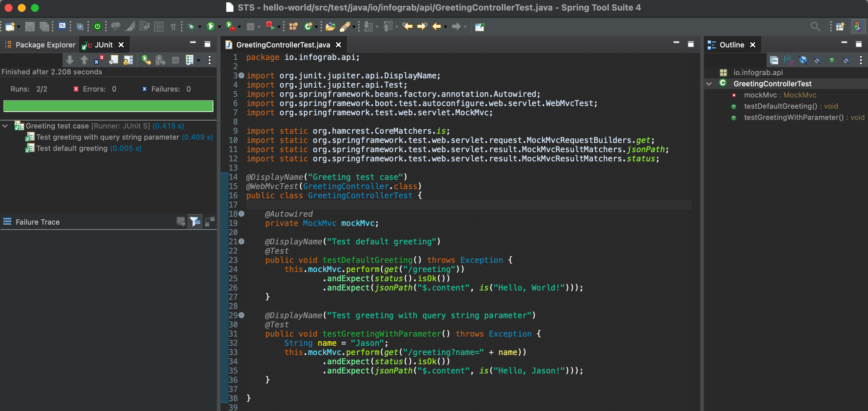Screen dimensions: 868x411
Task: Close the GreetingControllerTest.java editor tab
Action: pyautogui.click(x=338, y=45)
